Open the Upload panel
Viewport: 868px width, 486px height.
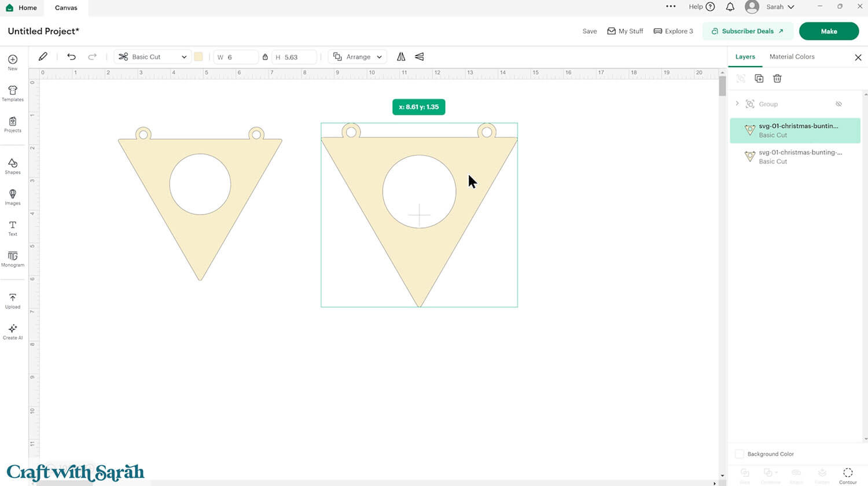pyautogui.click(x=12, y=300)
